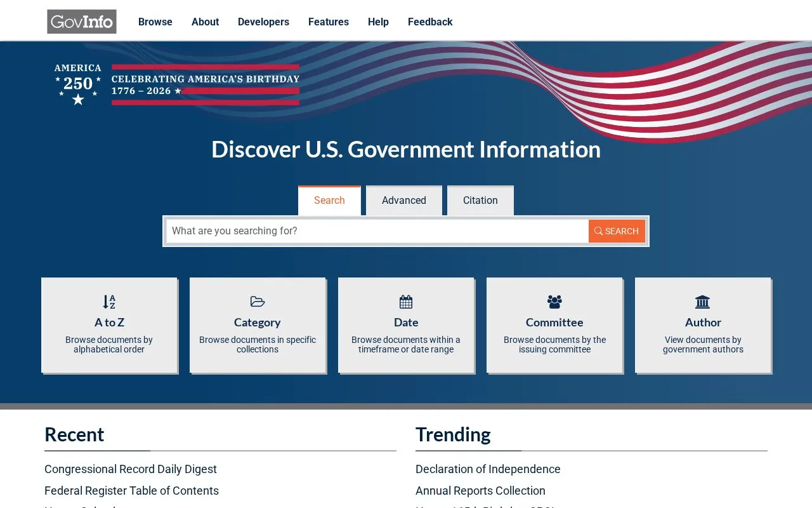Viewport: 812px width, 508px height.
Task: Click 'Browse documents within a timeframe' text
Action: 406,345
